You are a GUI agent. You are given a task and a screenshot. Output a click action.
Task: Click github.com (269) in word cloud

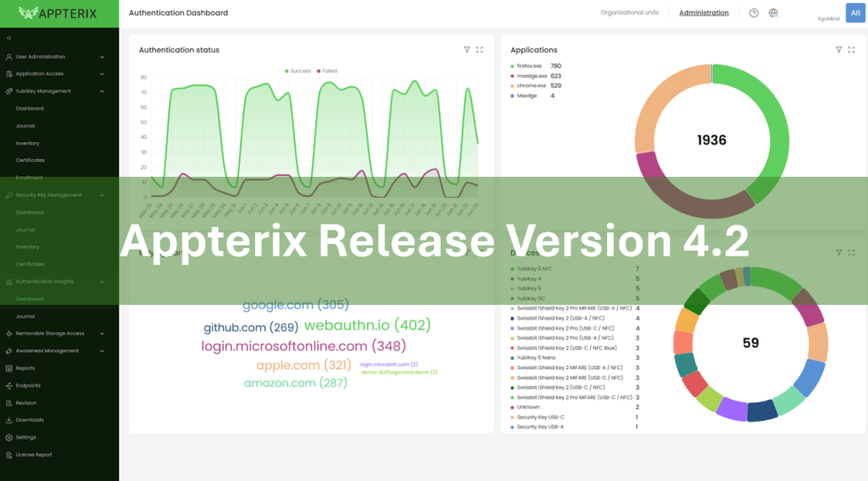pos(251,328)
